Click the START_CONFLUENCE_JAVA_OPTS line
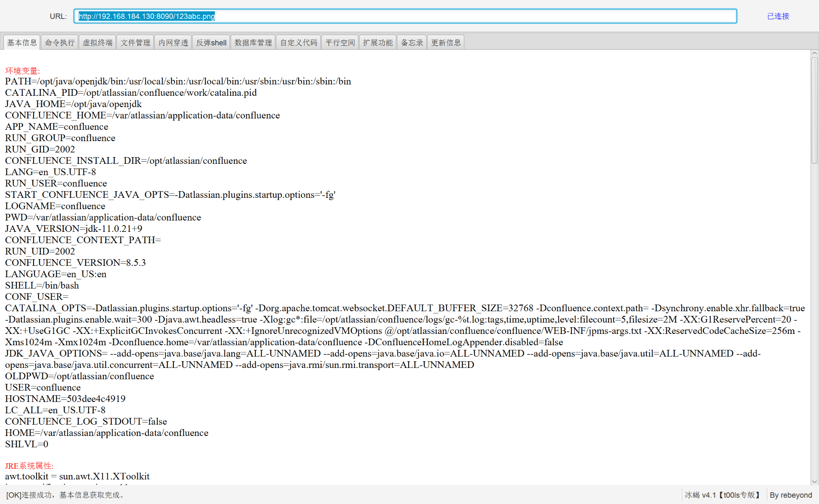 click(x=170, y=194)
